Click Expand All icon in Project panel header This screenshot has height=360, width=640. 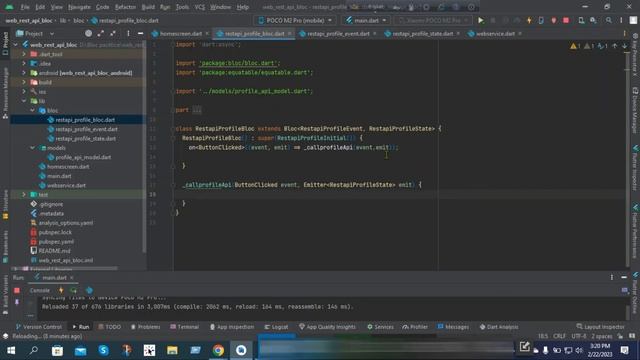100,33
